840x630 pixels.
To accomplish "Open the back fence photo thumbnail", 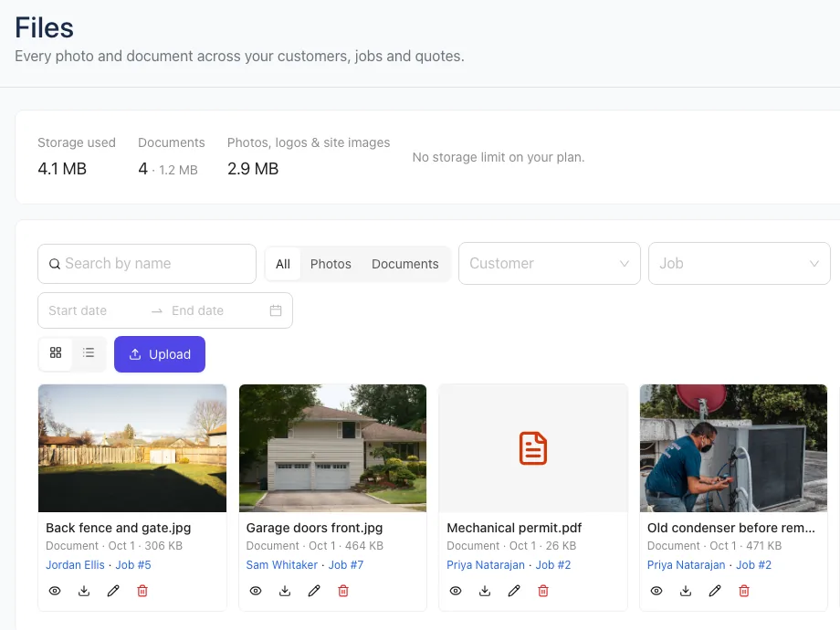I will click(x=132, y=448).
